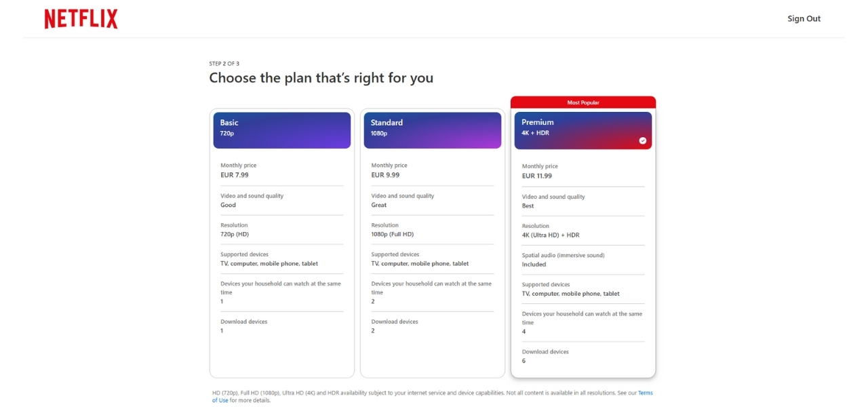Click the Basic plan EUR 7.99 price

point(235,175)
